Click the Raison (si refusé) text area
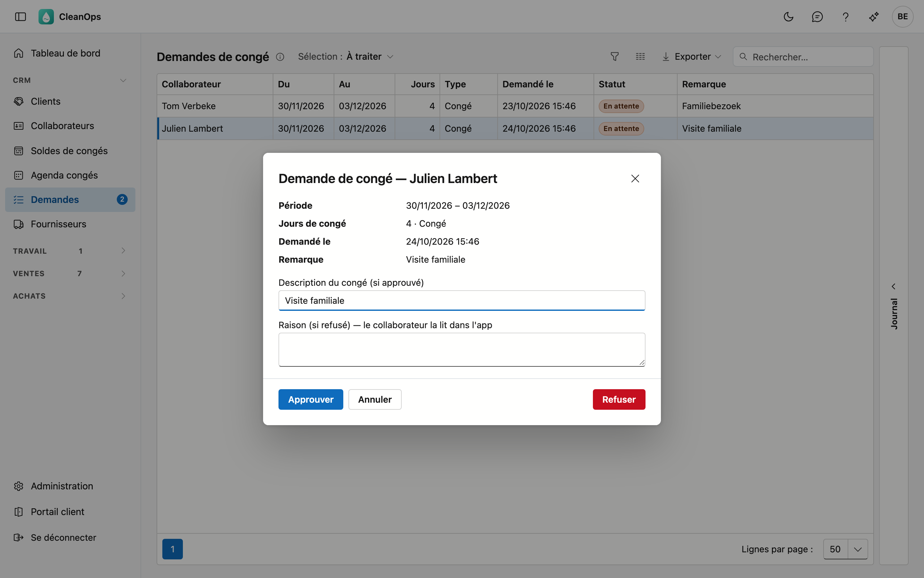This screenshot has width=924, height=578. tap(462, 349)
